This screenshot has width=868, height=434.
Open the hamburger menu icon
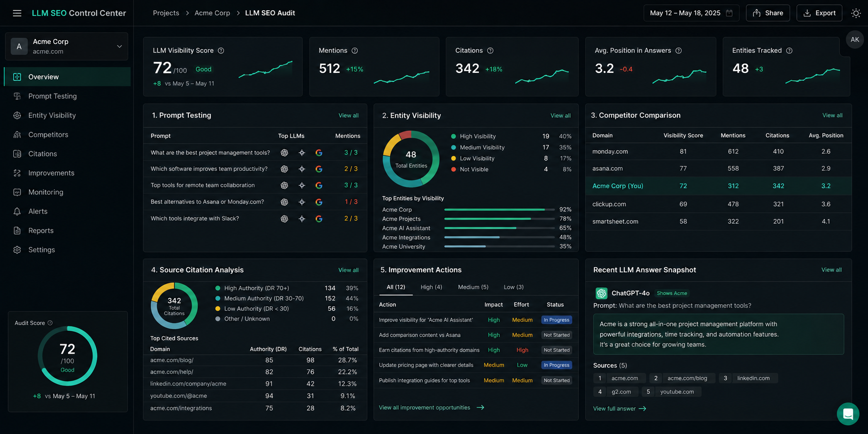(x=17, y=13)
